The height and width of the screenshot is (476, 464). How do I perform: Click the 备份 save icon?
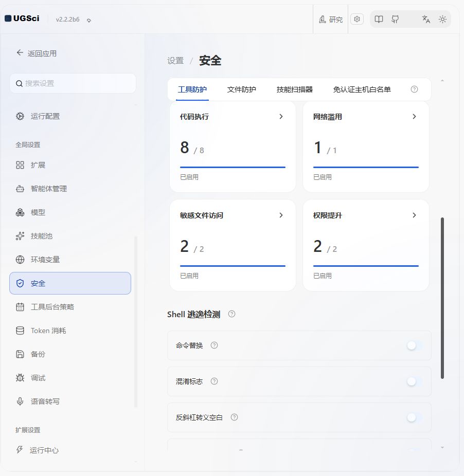[x=20, y=354]
